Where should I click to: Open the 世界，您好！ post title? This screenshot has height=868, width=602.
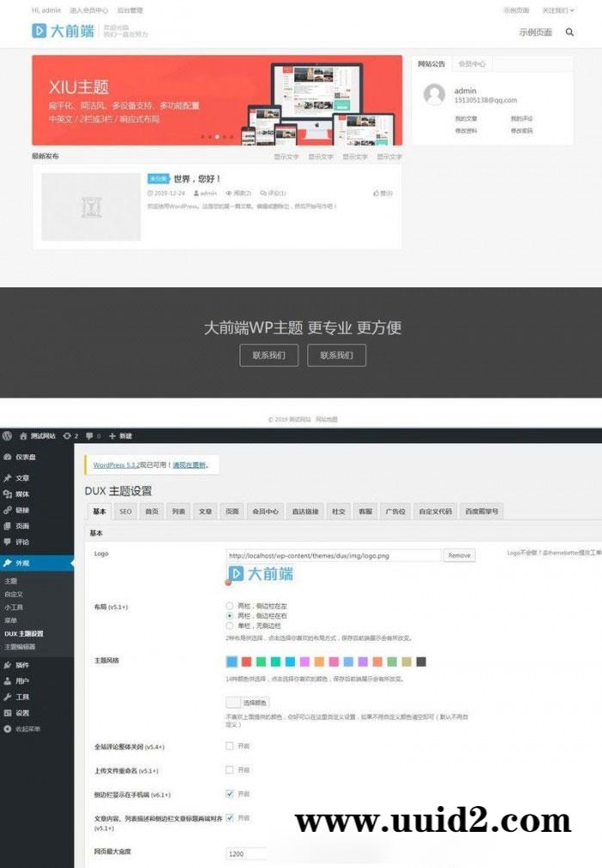(197, 179)
